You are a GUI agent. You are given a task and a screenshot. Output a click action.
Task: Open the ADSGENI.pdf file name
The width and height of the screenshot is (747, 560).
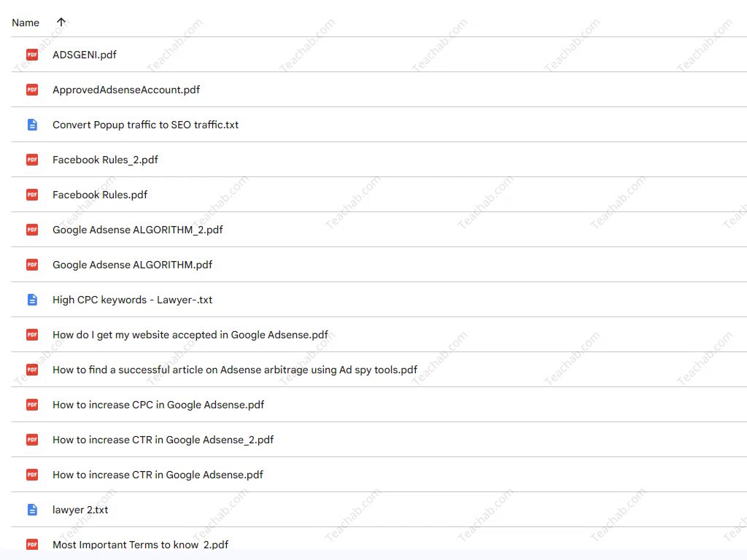[x=84, y=55]
